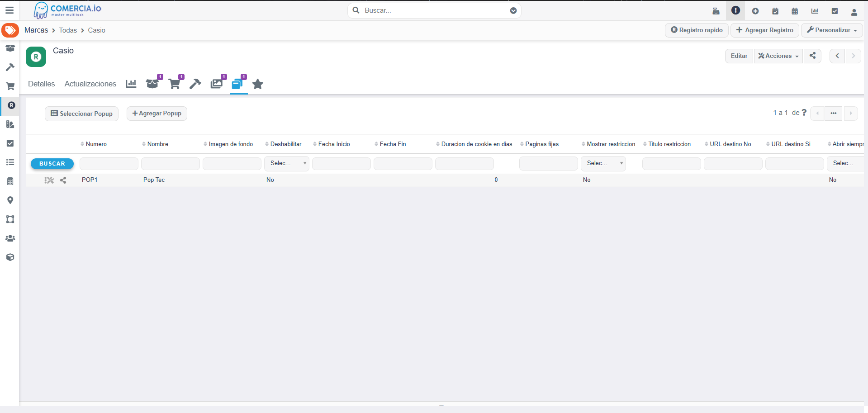The image size is (868, 413).
Task: Open the bar chart statistics tab
Action: [x=131, y=84]
